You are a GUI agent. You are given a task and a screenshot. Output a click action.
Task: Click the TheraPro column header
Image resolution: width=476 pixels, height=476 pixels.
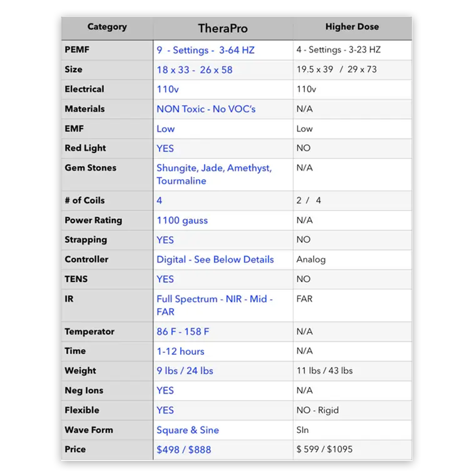(x=223, y=29)
